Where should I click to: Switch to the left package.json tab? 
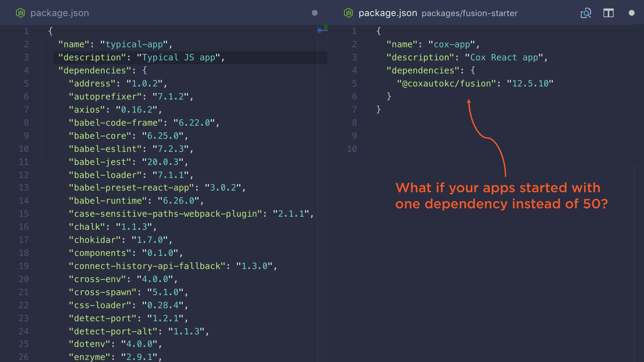tap(60, 13)
